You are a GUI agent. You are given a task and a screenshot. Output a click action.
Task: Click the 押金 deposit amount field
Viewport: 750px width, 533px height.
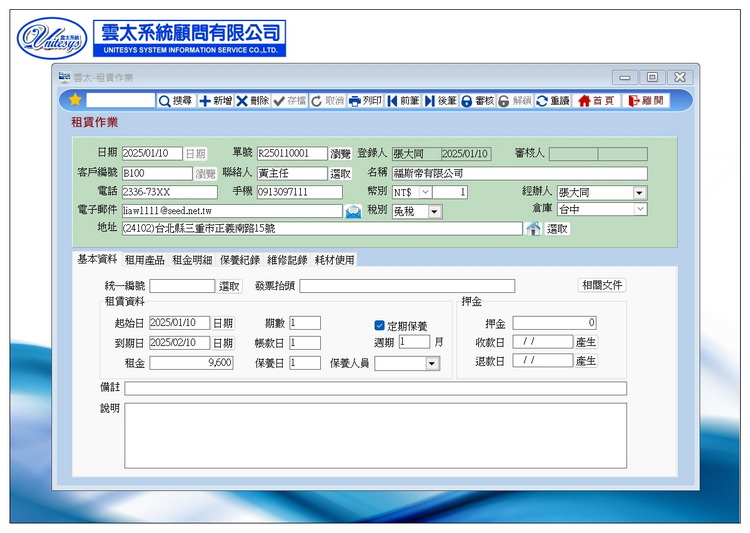pos(554,322)
